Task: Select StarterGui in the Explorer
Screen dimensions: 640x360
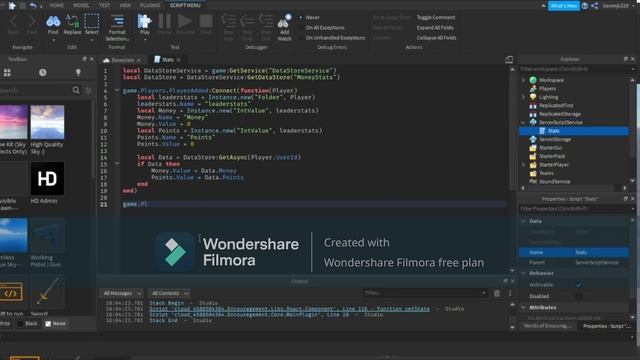Action: 550,148
